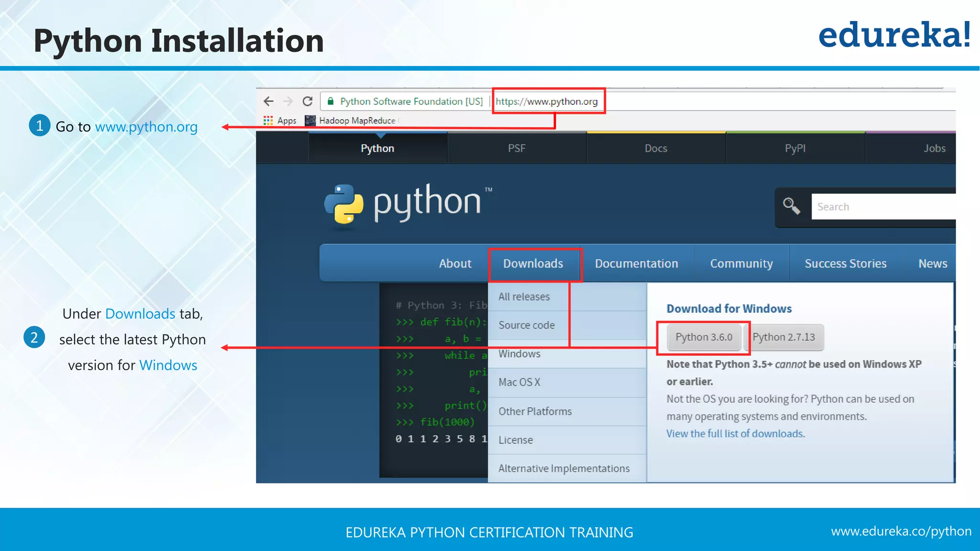Click the www.edureka.co/python footer link
Viewport: 980px width, 551px height.
point(901,531)
